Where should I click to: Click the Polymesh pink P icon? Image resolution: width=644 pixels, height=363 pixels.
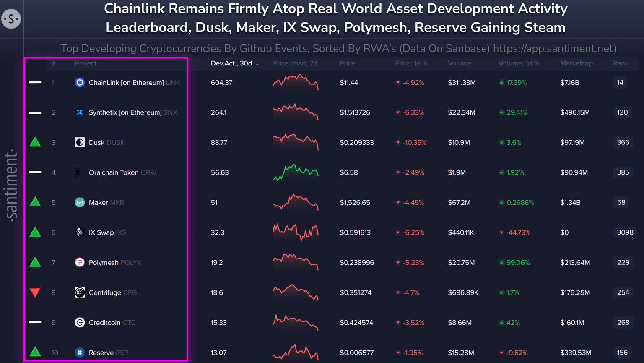pyautogui.click(x=80, y=263)
